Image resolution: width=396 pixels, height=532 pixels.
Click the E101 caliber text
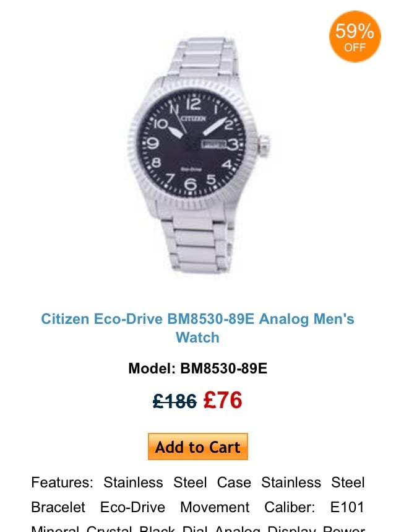pos(347,507)
